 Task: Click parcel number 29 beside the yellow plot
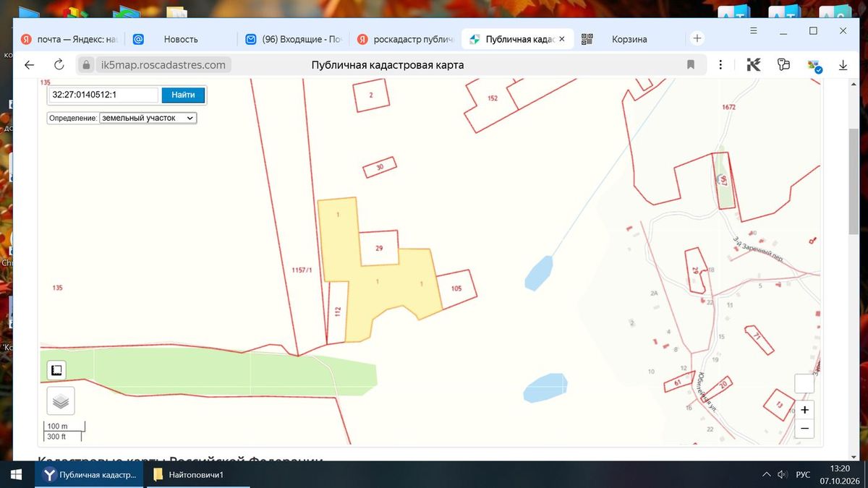click(378, 247)
